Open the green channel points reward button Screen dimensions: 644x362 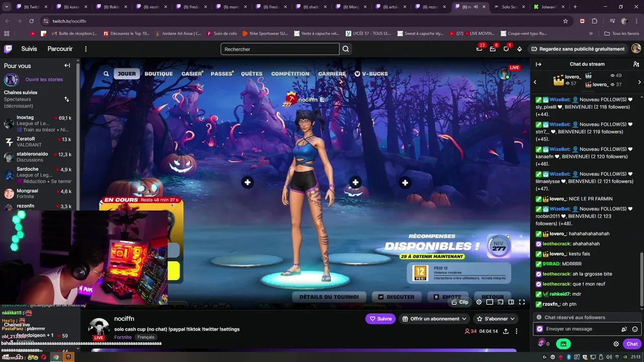point(563,344)
